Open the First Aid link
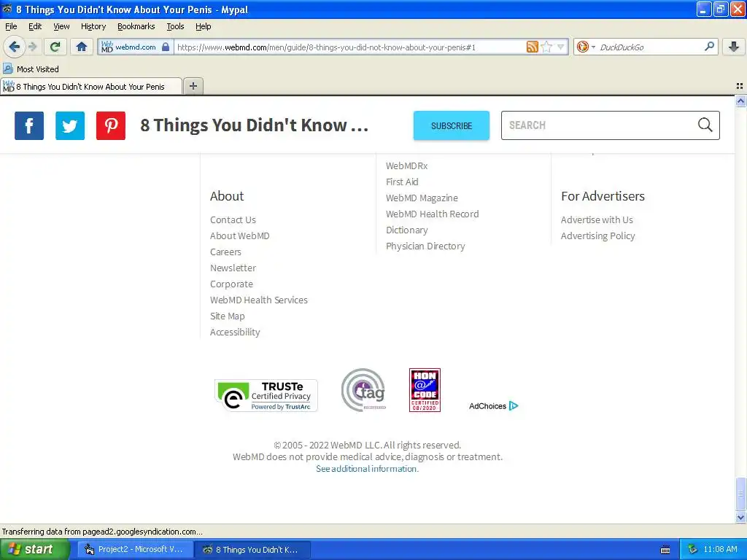The image size is (747, 560). [402, 182]
